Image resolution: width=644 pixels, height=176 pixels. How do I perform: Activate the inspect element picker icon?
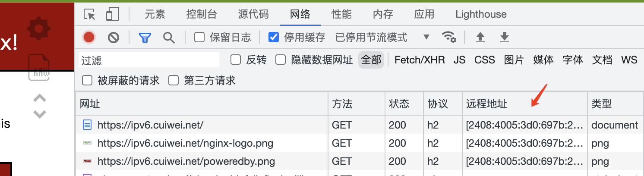(x=90, y=15)
